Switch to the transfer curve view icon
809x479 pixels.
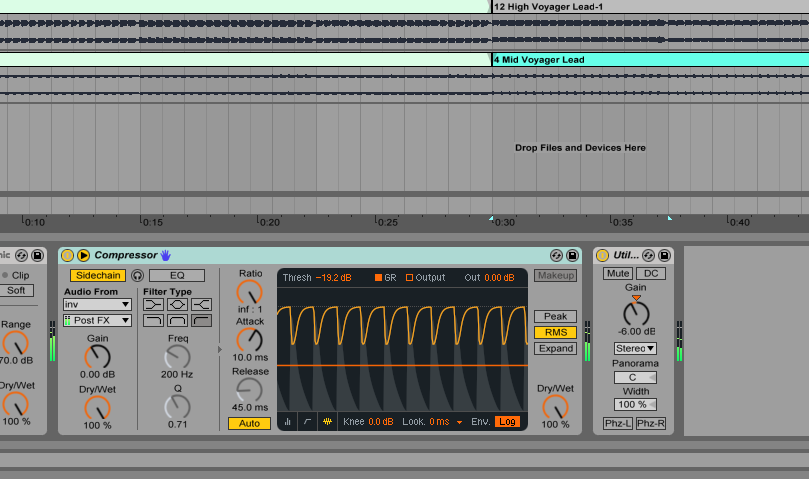307,422
